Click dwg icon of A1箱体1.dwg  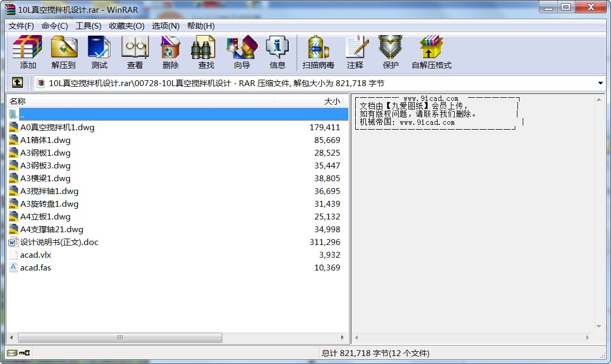coord(13,140)
